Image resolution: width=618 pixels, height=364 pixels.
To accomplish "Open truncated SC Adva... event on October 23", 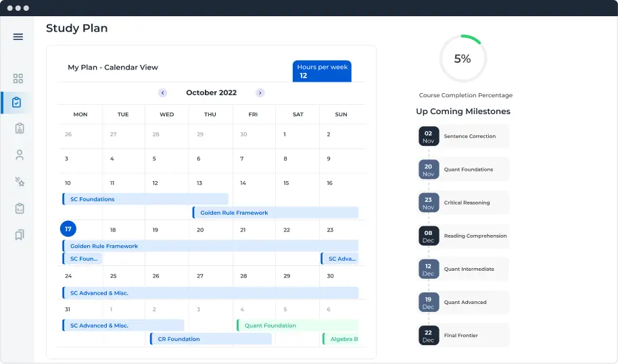I will [339, 259].
